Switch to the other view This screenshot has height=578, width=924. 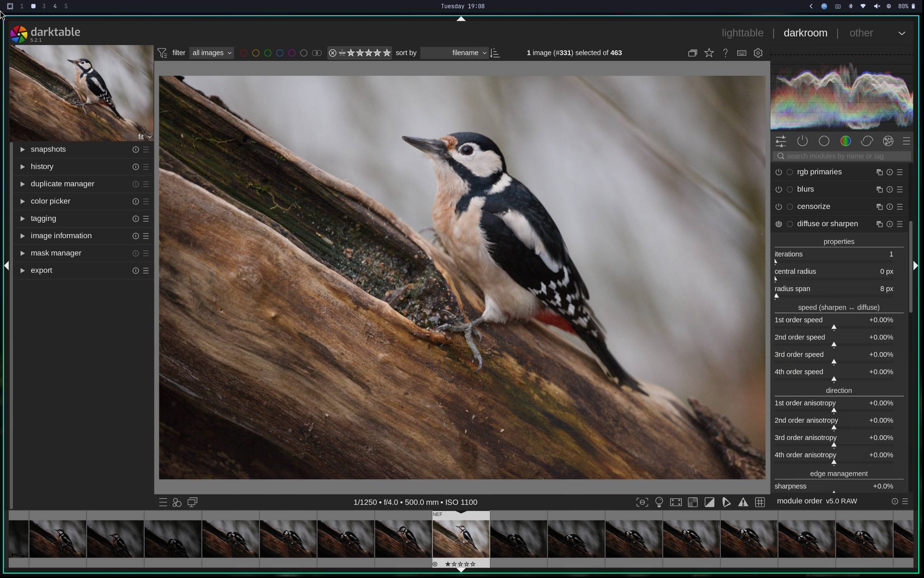tap(861, 33)
